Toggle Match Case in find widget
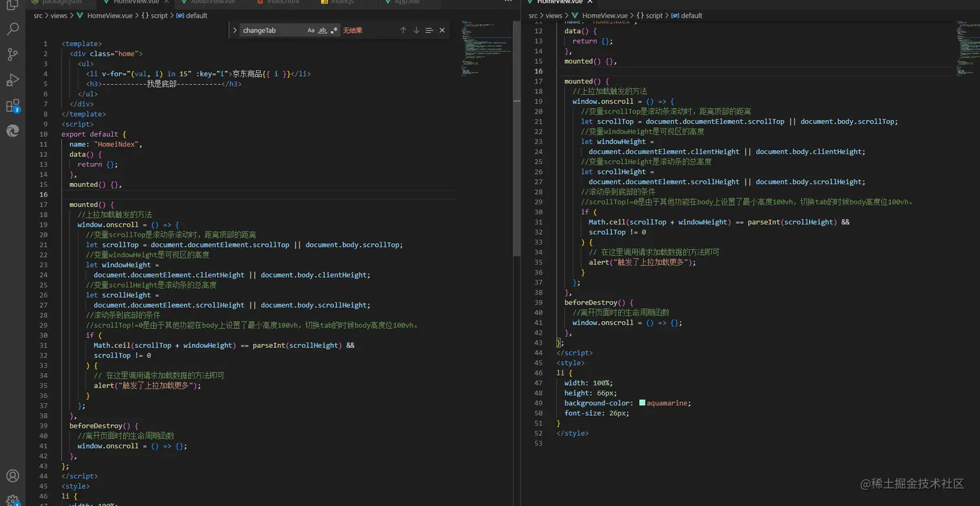Screen dimensions: 980x506 [311, 30]
